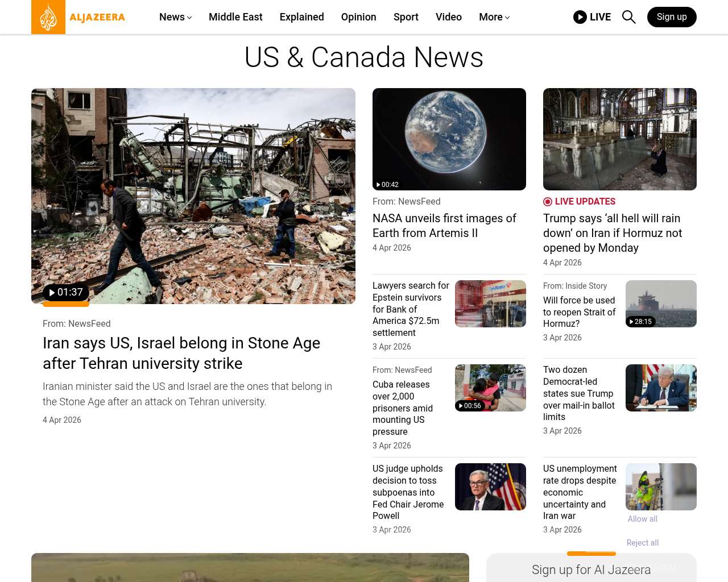
Task: Click 'From: NewsFeed' above Iran headline
Action: coord(77,324)
